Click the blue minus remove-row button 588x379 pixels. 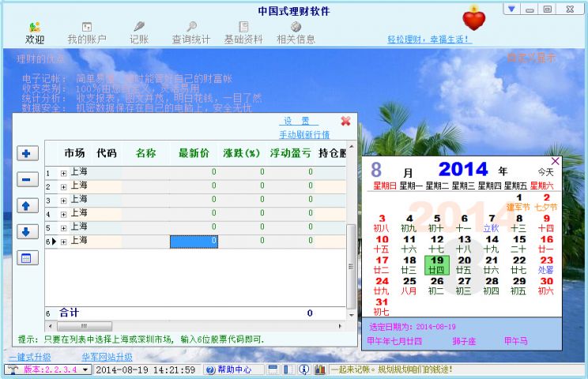tap(25, 179)
